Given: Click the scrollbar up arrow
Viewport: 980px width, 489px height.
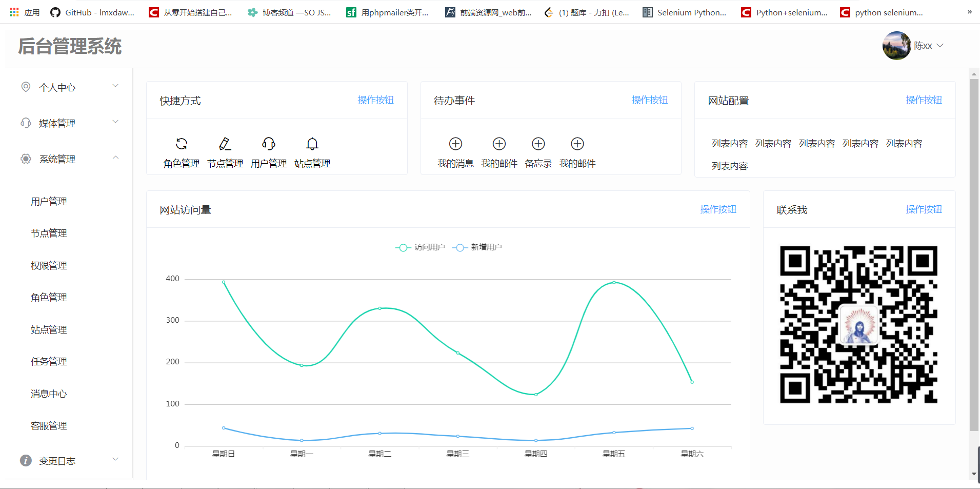Looking at the screenshot, I should (x=974, y=74).
